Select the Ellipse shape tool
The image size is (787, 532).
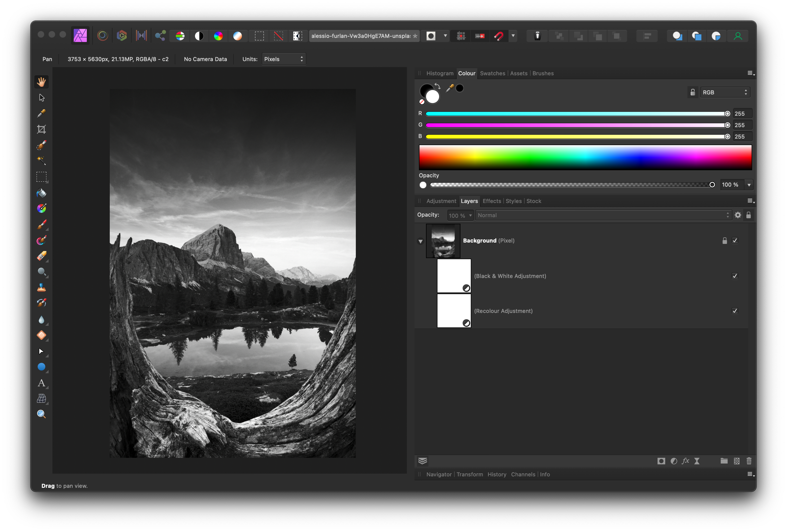tap(41, 367)
